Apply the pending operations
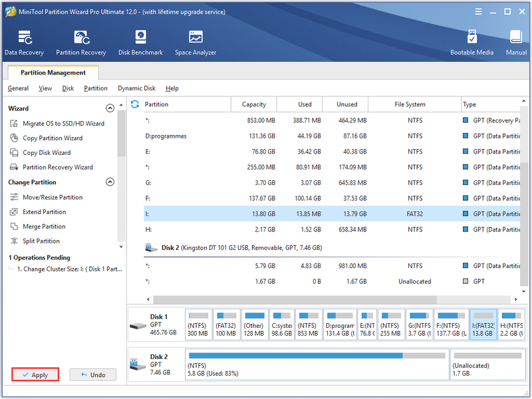This screenshot has width=532, height=399. (35, 374)
